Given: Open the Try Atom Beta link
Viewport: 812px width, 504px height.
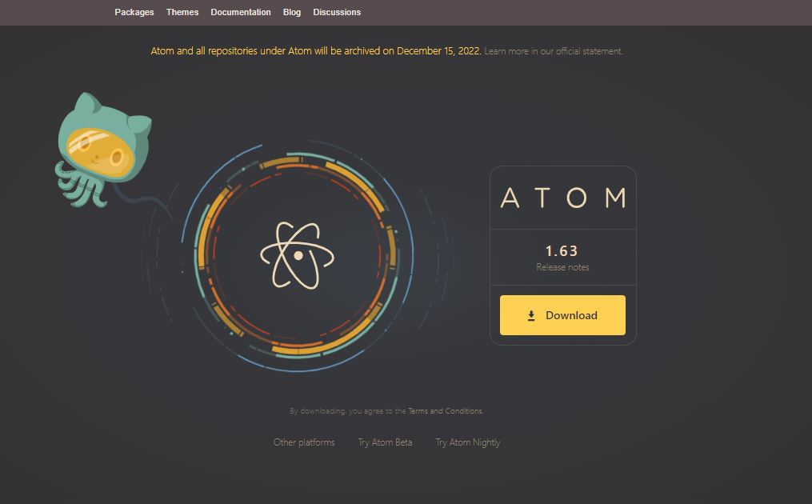Looking at the screenshot, I should tap(385, 442).
